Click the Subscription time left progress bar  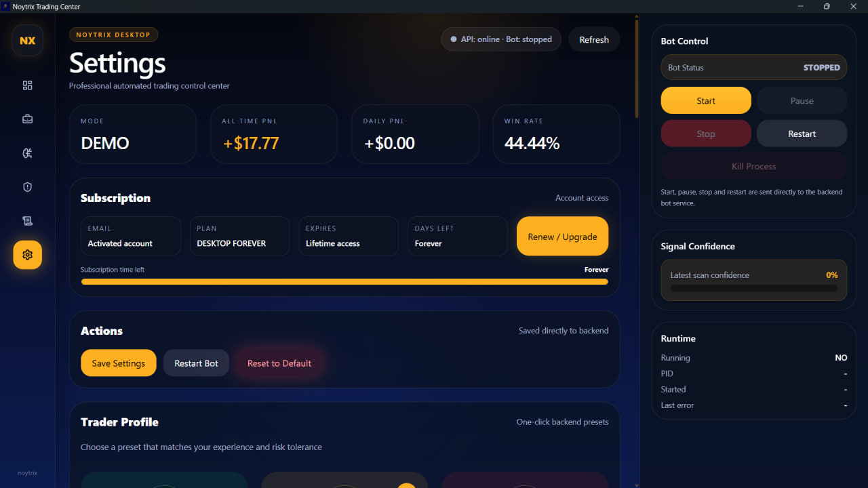pos(344,281)
